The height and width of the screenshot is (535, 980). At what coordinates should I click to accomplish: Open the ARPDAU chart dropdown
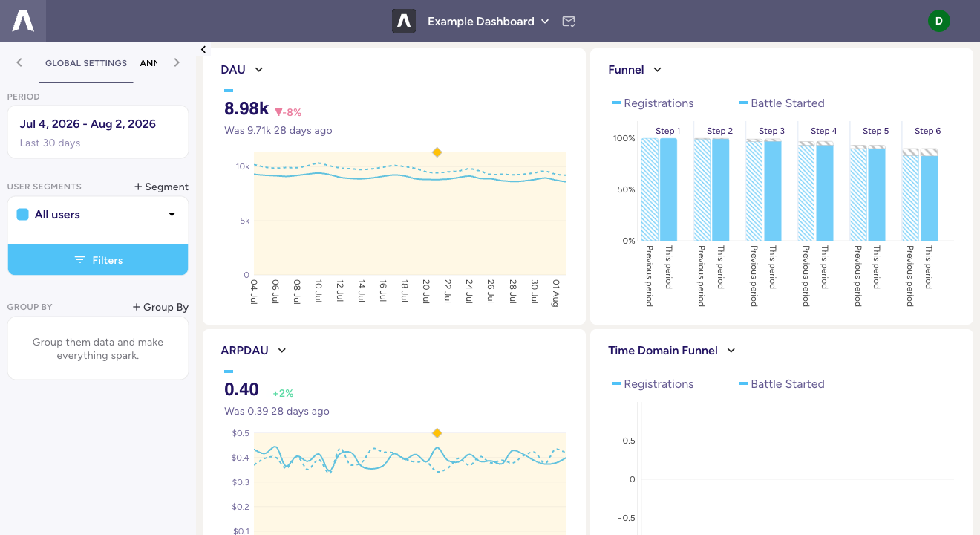[x=282, y=351]
